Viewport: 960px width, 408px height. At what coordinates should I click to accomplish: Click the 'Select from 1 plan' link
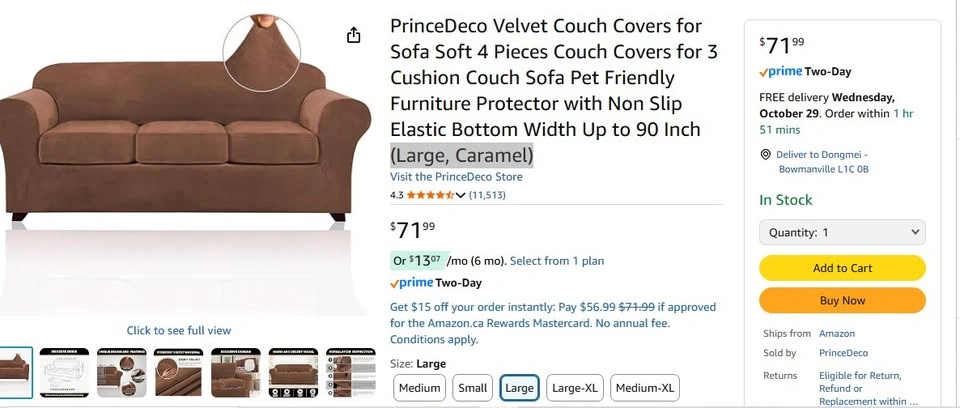(x=557, y=261)
